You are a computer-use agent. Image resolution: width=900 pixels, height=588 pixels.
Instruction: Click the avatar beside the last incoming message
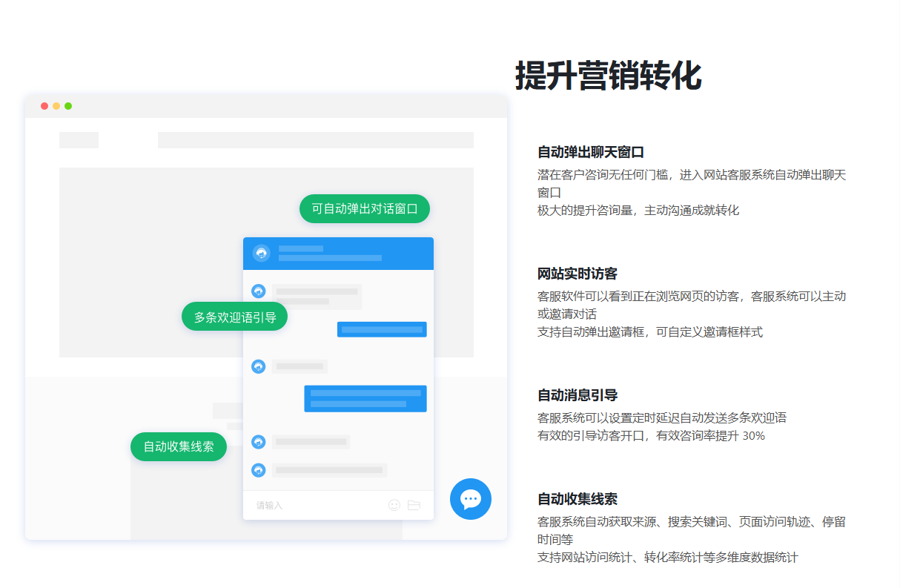(x=259, y=470)
